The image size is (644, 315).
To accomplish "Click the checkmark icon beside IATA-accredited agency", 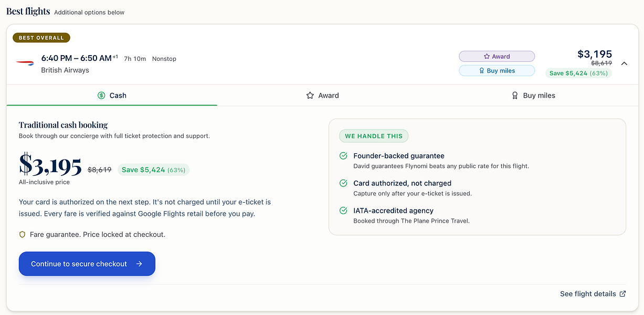I will point(343,211).
